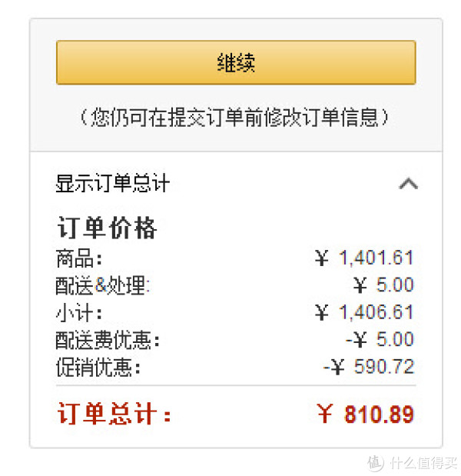The image size is (461, 476).
Task: Collapse order summary using chevron arrow
Action: pyautogui.click(x=408, y=183)
